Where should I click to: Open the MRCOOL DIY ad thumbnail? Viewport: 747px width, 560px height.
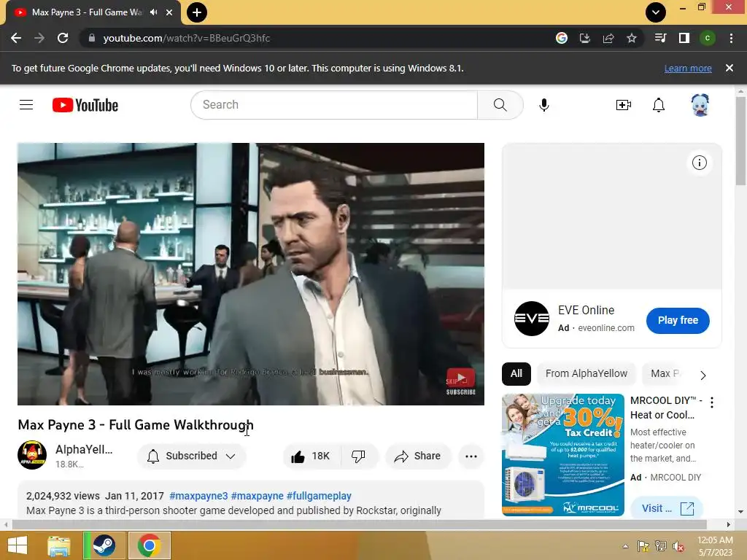tap(563, 455)
